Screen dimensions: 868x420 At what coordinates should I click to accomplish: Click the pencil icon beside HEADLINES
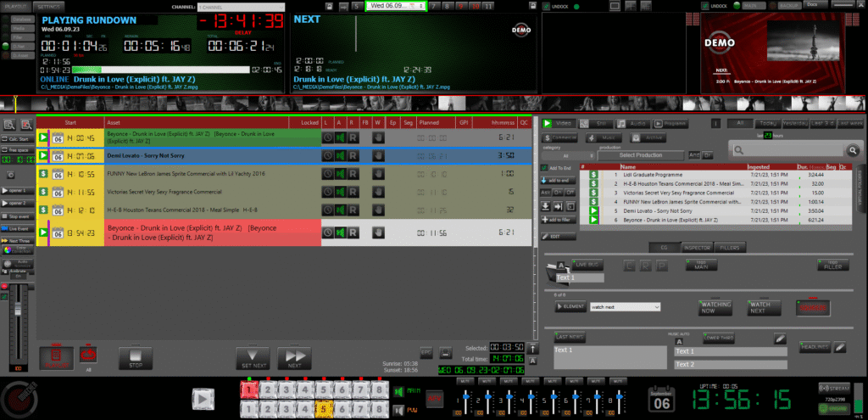(x=840, y=347)
